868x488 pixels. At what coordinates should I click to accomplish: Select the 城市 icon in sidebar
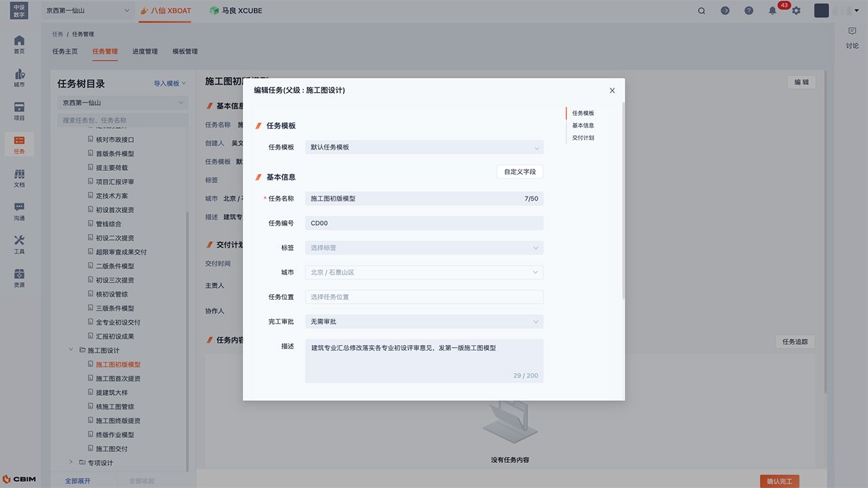click(x=19, y=78)
